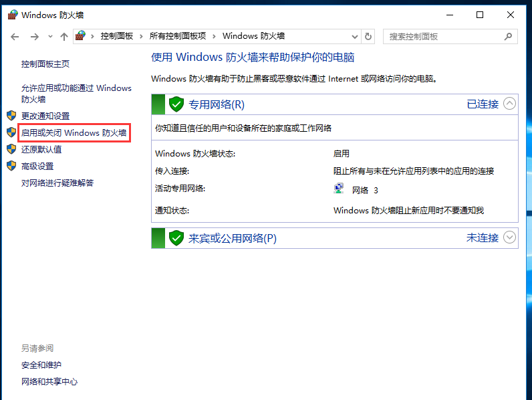The width and height of the screenshot is (532, 400).
Task: Click the firewall icon in address bar
Action: (80, 35)
